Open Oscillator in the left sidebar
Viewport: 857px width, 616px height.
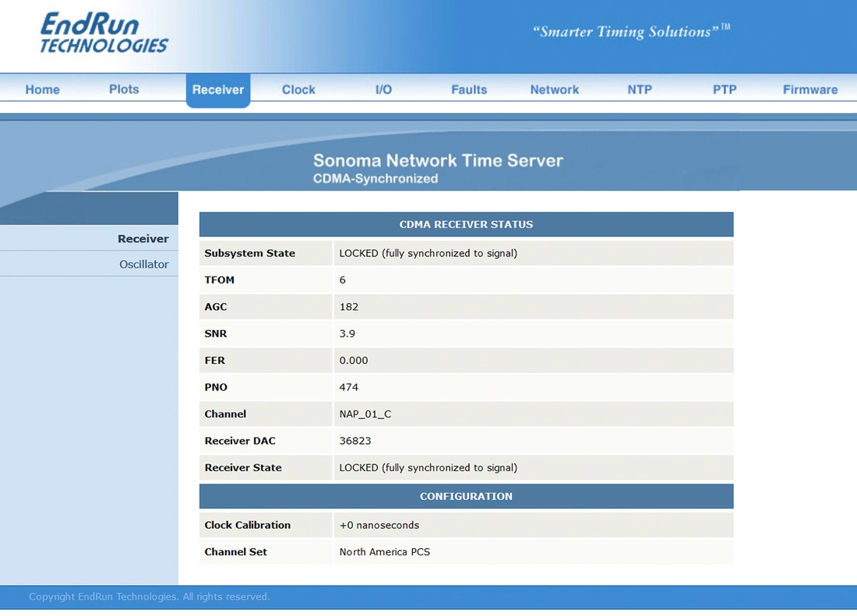pos(144,264)
